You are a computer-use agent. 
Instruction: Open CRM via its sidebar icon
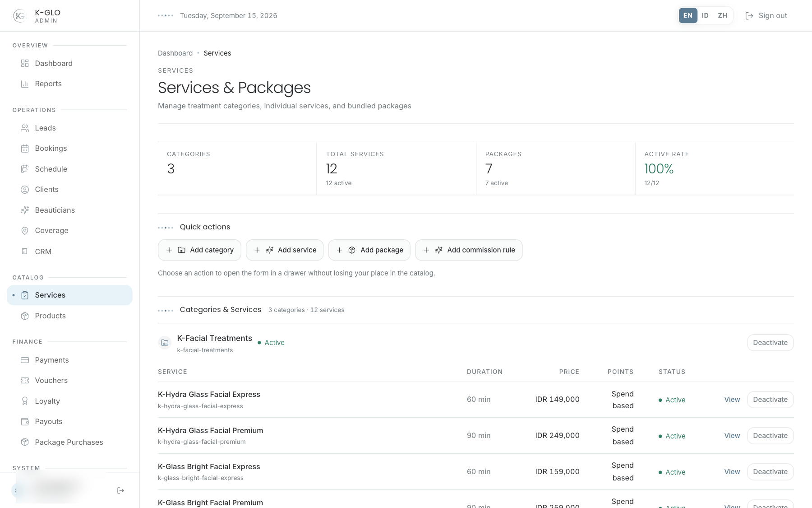pyautogui.click(x=25, y=252)
